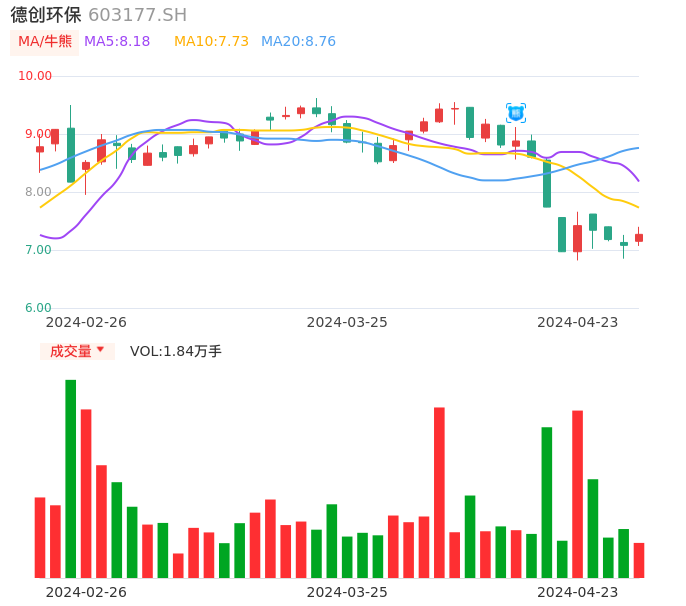Select the MA20:8.76 legend label
The width and height of the screenshot is (686, 606).
pos(298,42)
